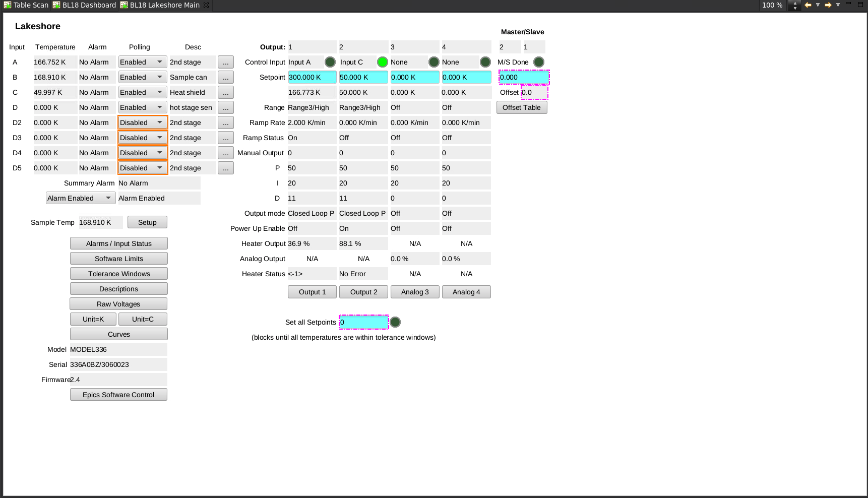Click the Output 1 Setpoint field
Screen dimensions: 868x498
[312, 77]
